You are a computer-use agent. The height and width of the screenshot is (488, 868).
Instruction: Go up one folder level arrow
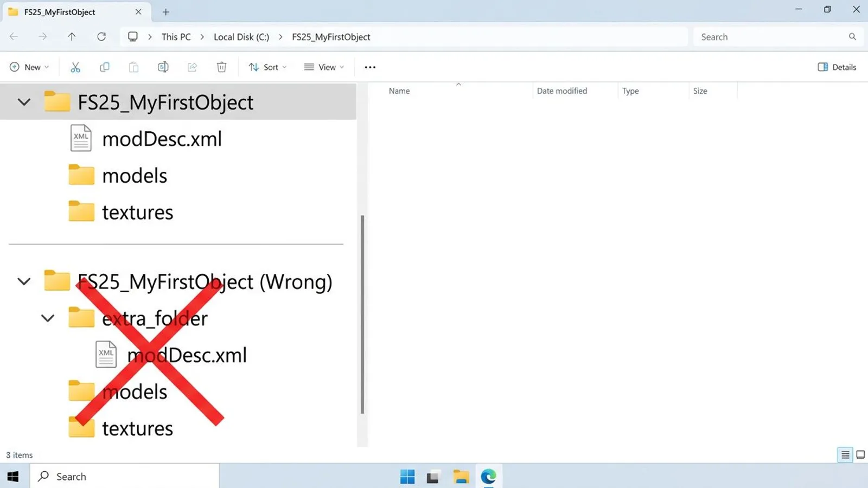(72, 37)
